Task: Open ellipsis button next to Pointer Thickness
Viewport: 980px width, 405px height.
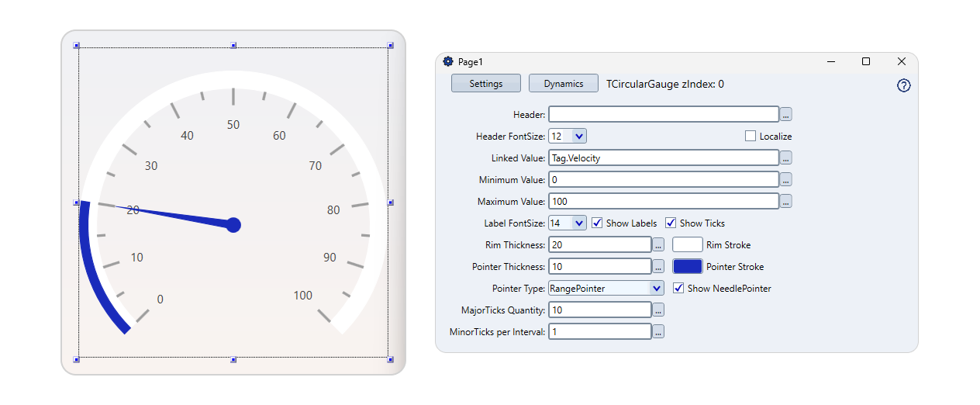Action: tap(659, 267)
